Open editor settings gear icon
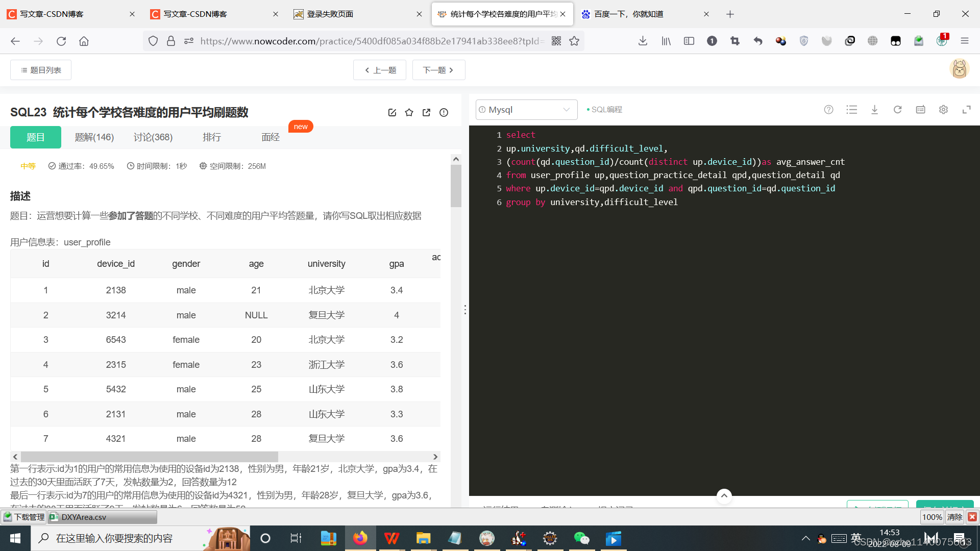 click(943, 110)
